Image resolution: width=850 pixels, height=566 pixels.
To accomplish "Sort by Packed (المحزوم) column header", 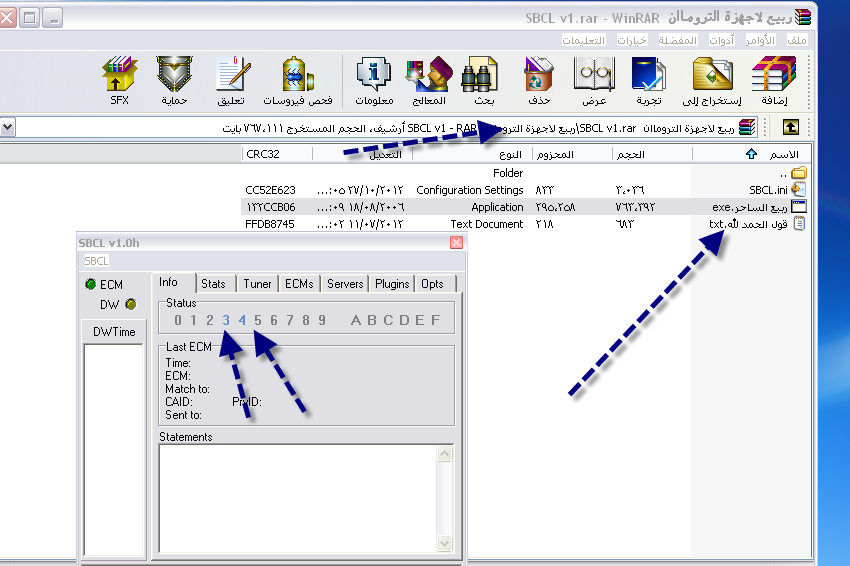I will click(x=572, y=155).
